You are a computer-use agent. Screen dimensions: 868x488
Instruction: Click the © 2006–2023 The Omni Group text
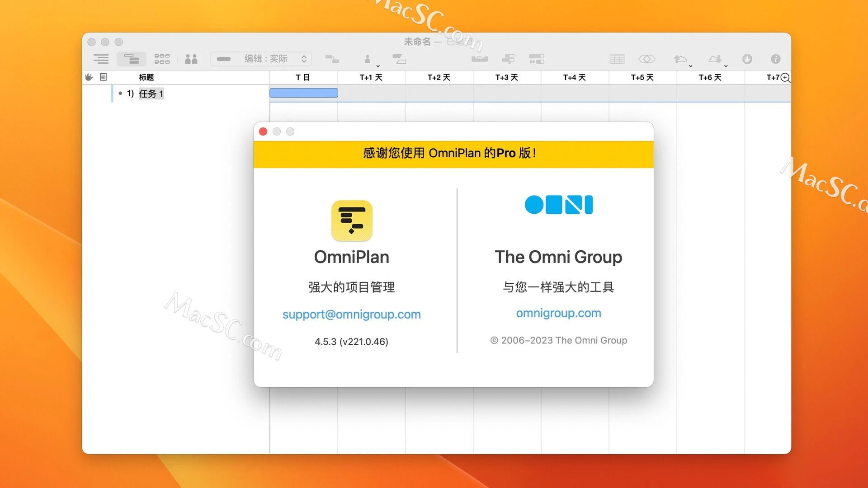tap(559, 340)
